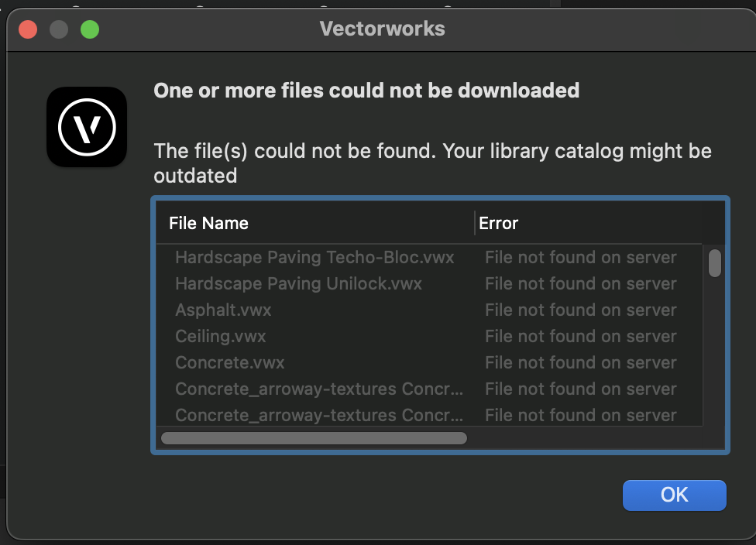Click the Vectorworks logo icon

[87, 127]
